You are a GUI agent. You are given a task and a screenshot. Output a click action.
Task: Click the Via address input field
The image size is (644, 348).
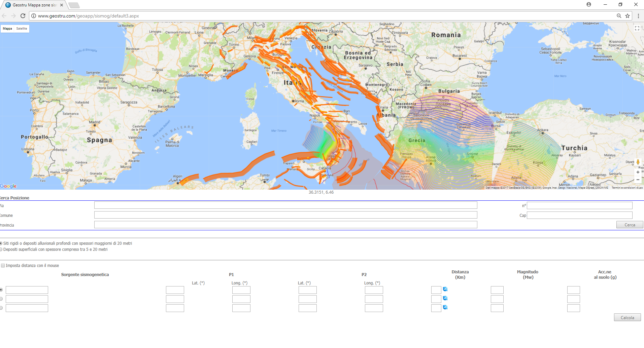[x=285, y=205]
